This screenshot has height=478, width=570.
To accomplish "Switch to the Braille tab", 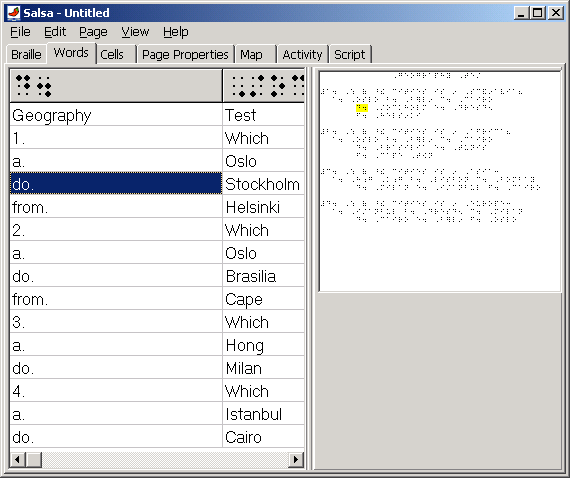I will [26, 55].
